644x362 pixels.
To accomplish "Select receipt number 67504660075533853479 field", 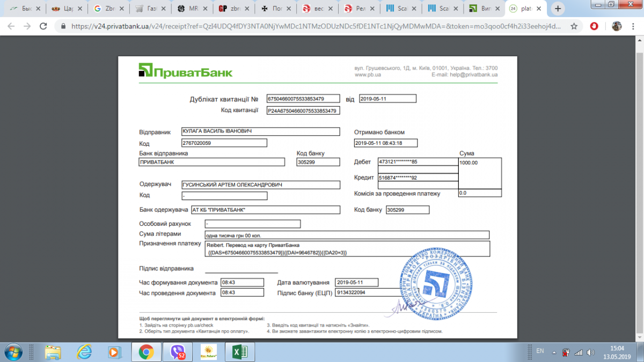I will click(303, 99).
